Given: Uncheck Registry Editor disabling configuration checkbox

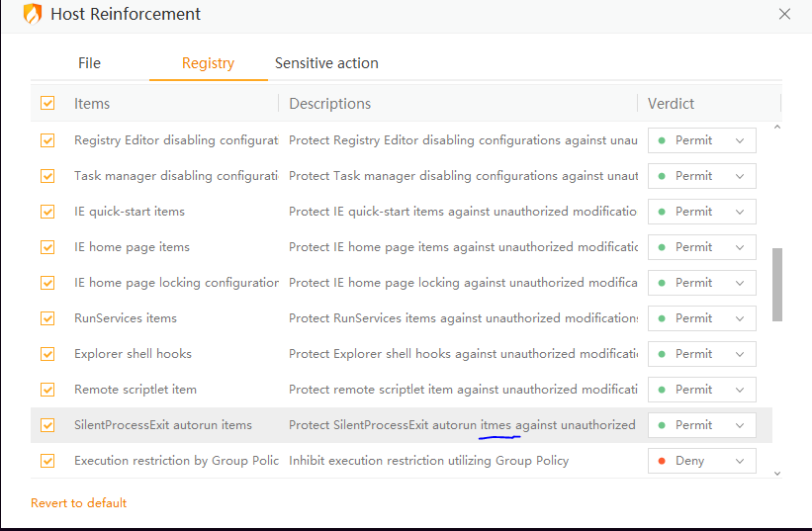Looking at the screenshot, I should (47, 140).
